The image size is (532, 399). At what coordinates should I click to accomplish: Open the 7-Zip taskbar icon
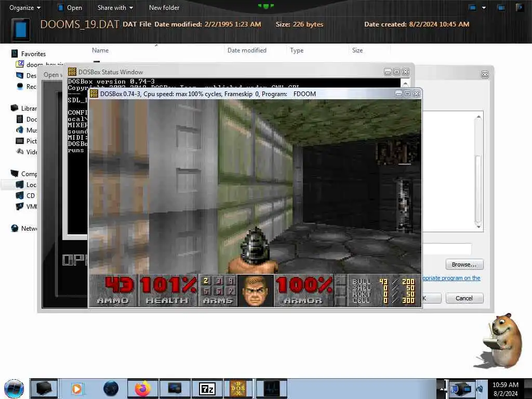pos(207,389)
